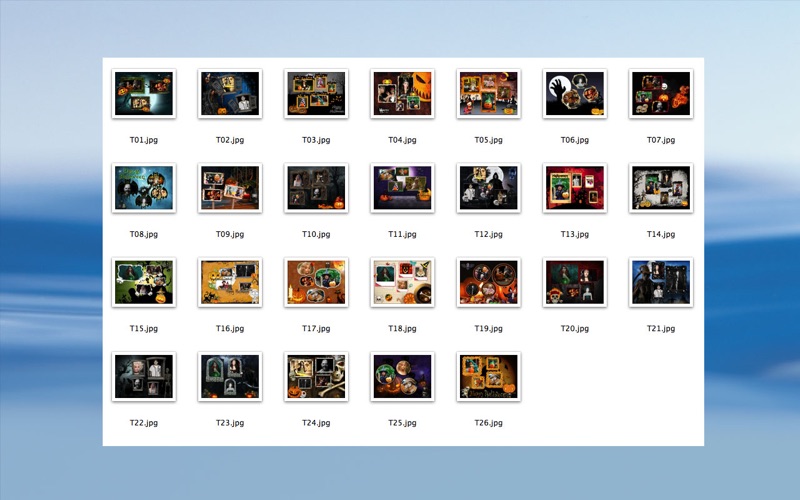The width and height of the screenshot is (800, 500).
Task: Select the T03.jpg thumbnail image
Action: (x=316, y=93)
